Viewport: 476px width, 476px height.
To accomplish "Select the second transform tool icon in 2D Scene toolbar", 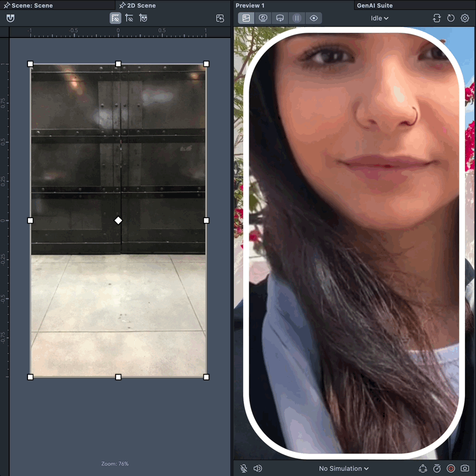I will [x=129, y=18].
